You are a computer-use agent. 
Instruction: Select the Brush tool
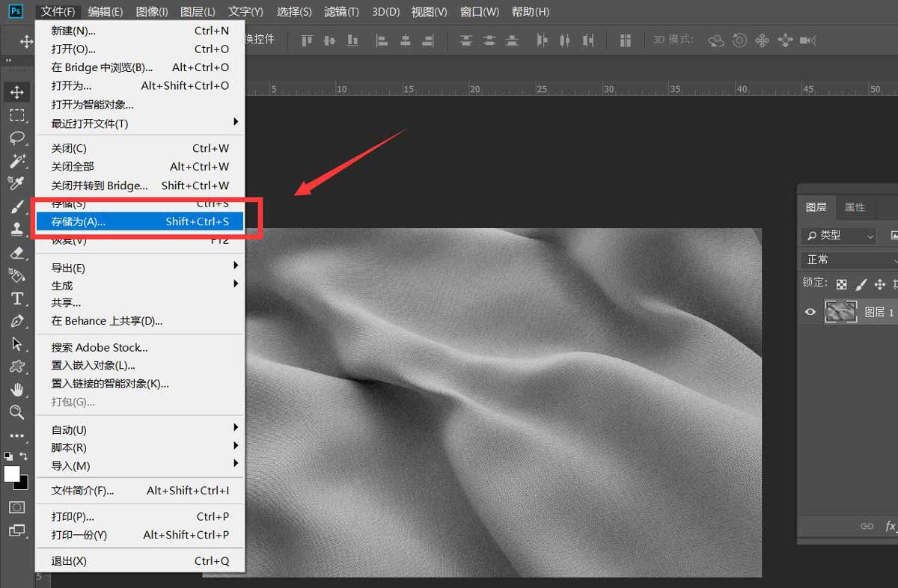(16, 206)
